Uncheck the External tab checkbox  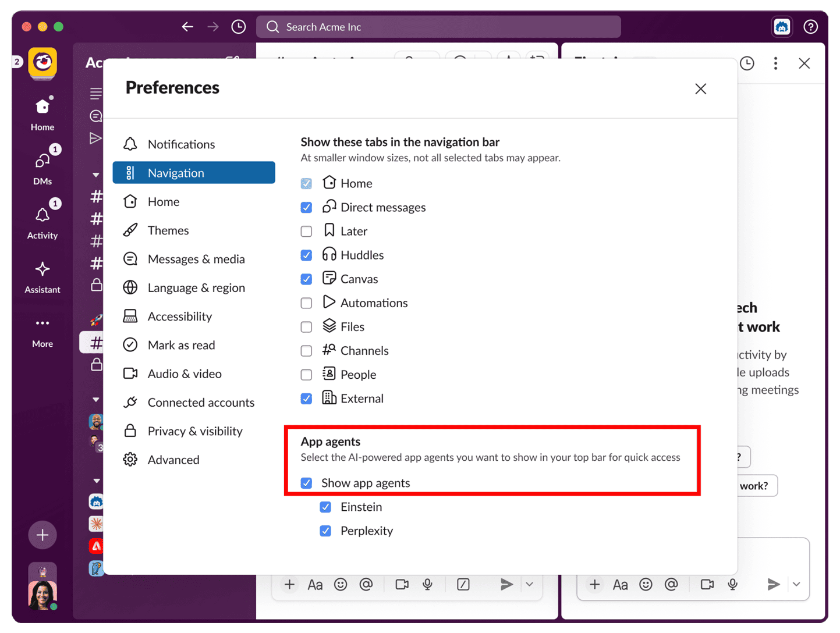tap(306, 398)
